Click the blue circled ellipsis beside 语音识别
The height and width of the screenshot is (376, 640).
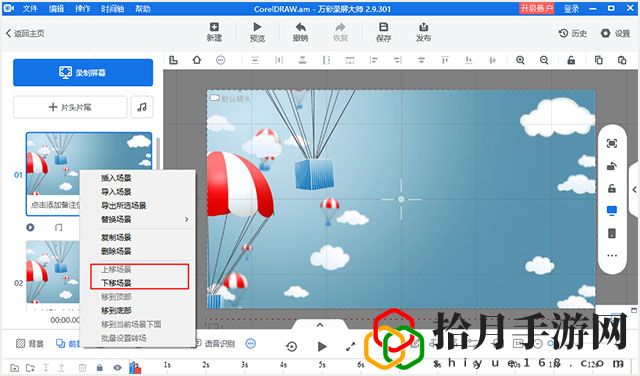point(251,343)
